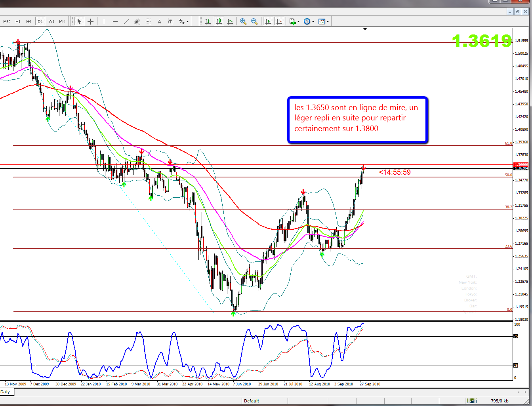
Task: Click the arrows objects icon
Action: 182,21
